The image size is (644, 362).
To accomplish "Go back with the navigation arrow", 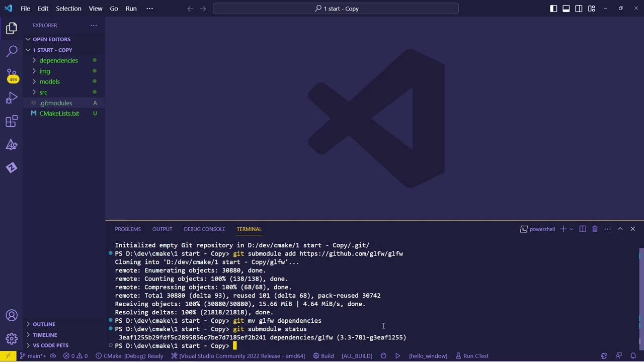I will tap(190, 9).
